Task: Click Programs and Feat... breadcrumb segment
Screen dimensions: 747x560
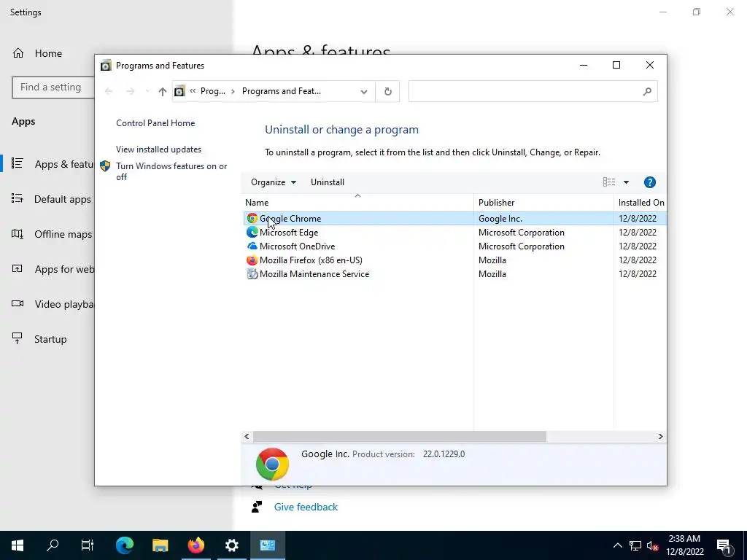Action: pos(282,91)
